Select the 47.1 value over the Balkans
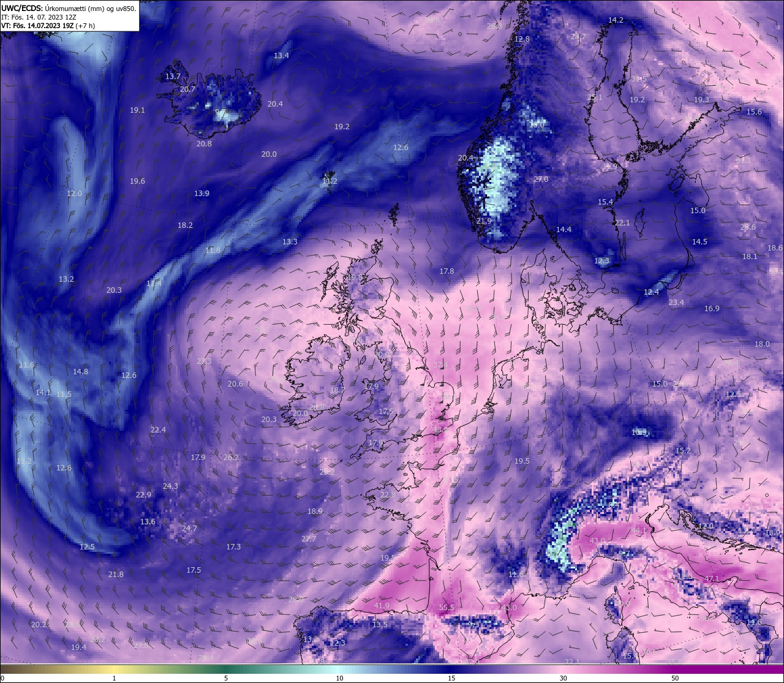This screenshot has width=784, height=683. tap(712, 578)
